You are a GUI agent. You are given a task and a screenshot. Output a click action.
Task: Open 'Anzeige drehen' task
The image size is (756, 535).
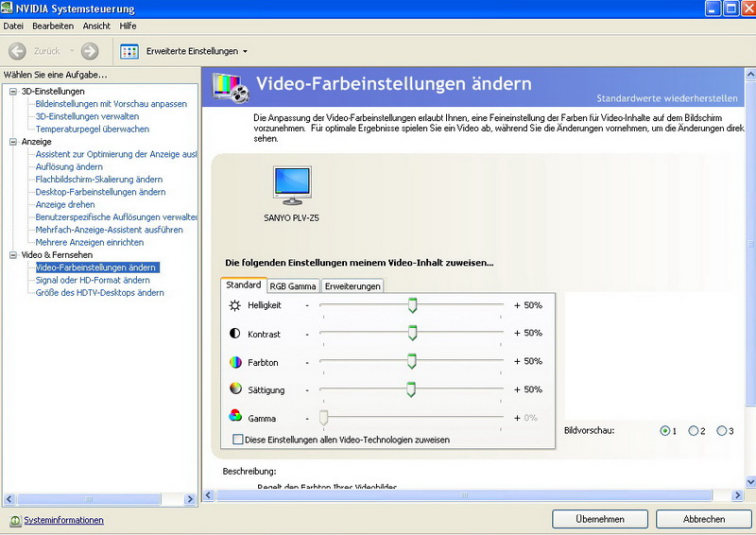click(x=65, y=204)
